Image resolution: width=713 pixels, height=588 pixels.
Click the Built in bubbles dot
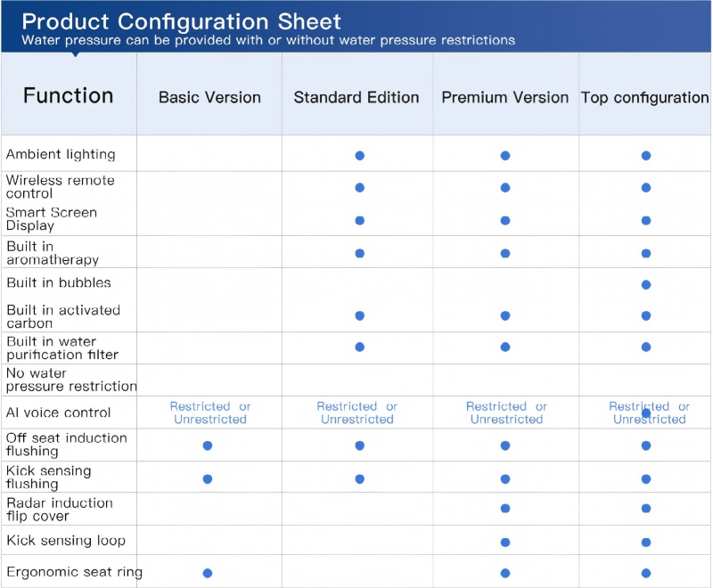click(646, 285)
